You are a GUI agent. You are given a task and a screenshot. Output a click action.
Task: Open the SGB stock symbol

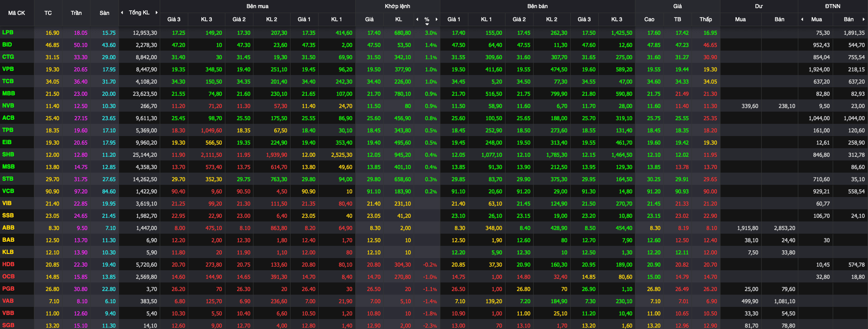point(8,325)
